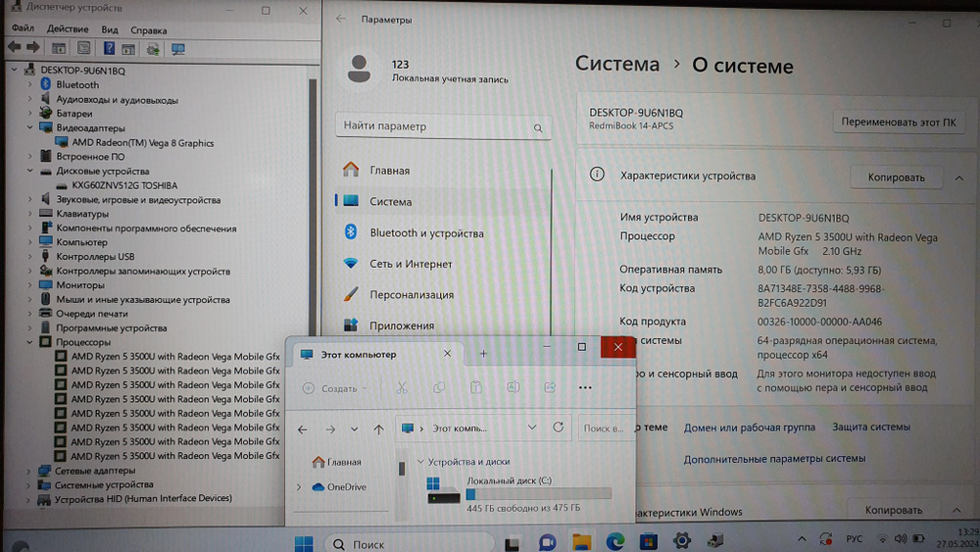Viewport: 980px width, 552px height.
Task: Collapse the Device specifications section chevron
Action: tap(957, 177)
